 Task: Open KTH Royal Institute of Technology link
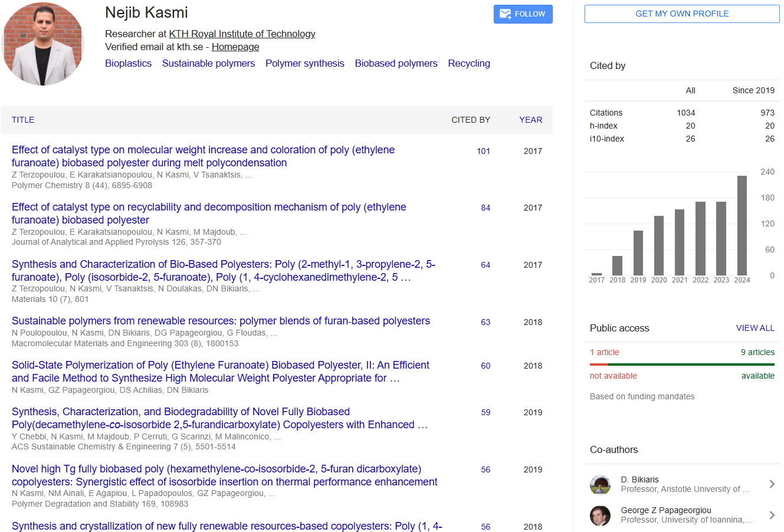click(x=242, y=34)
